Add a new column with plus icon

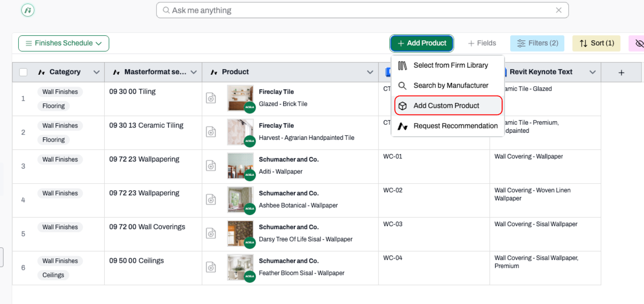pyautogui.click(x=621, y=72)
